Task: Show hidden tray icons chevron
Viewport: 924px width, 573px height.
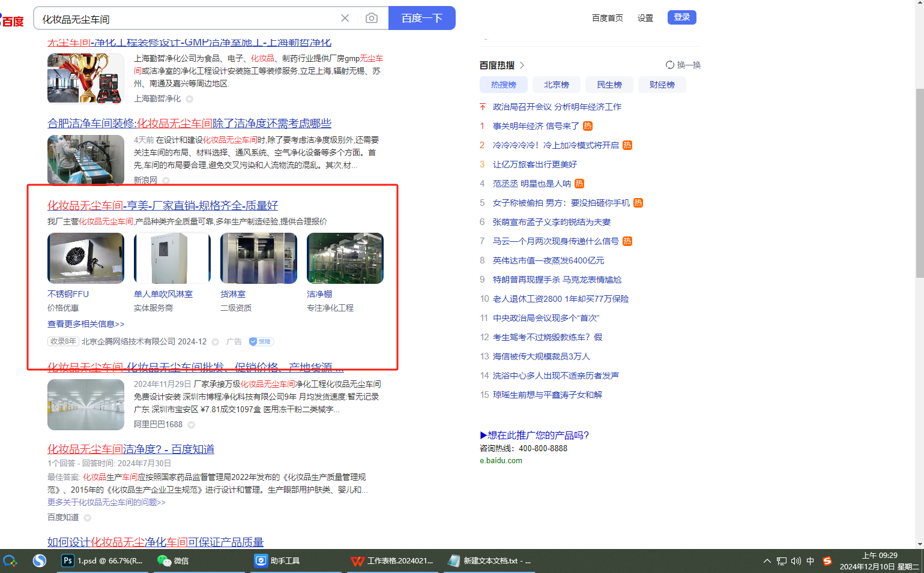Action: click(x=767, y=562)
